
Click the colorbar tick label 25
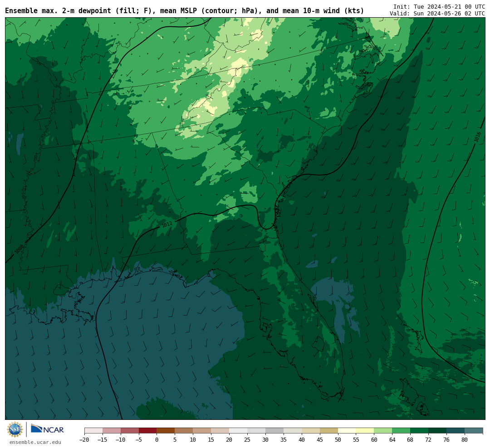(247, 440)
